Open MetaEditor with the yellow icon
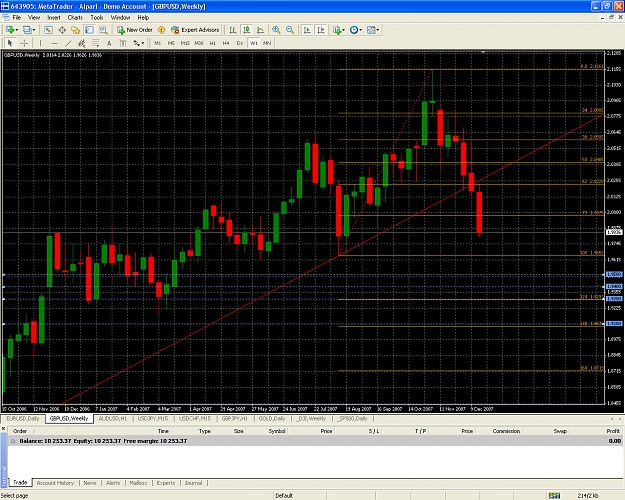This screenshot has height=500, width=625. [x=161, y=30]
